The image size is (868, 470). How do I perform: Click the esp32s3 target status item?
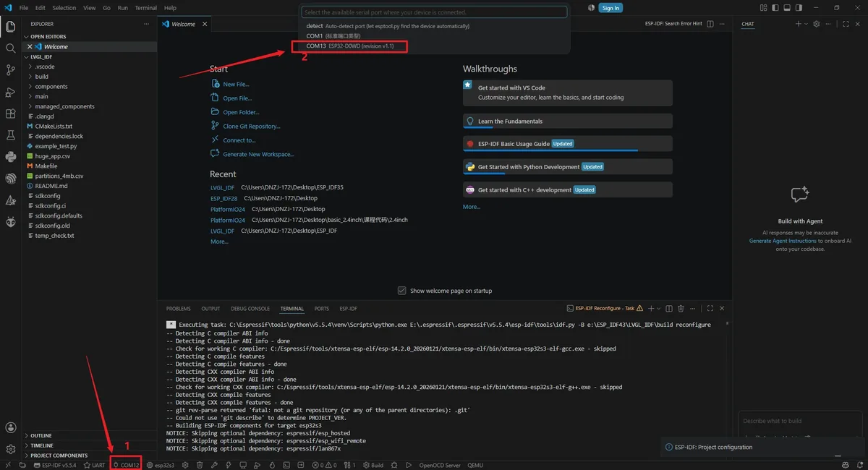[161, 465]
